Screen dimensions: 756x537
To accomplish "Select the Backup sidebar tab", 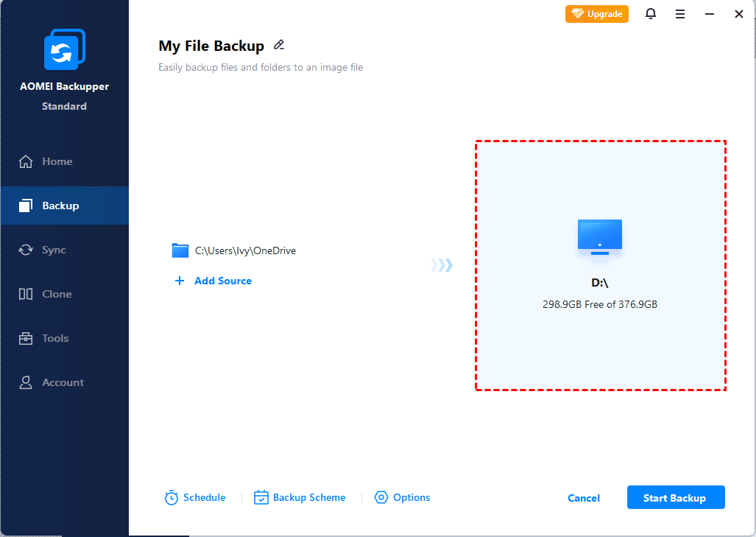I will [60, 206].
